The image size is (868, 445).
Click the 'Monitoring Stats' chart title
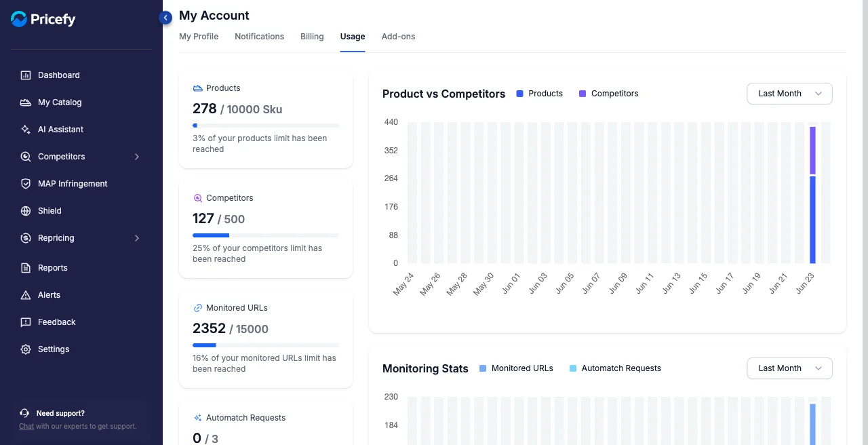[x=425, y=368]
